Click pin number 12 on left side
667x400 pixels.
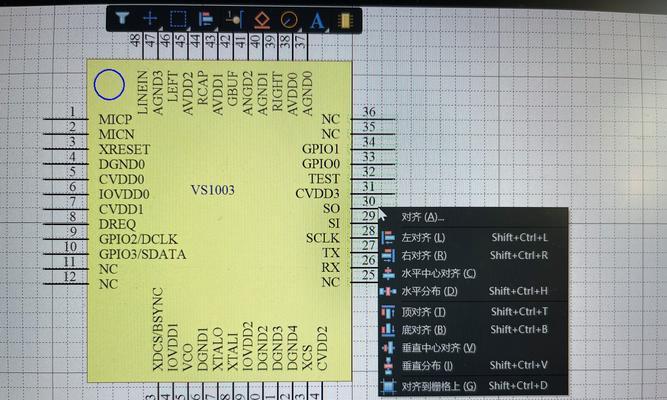point(69,277)
